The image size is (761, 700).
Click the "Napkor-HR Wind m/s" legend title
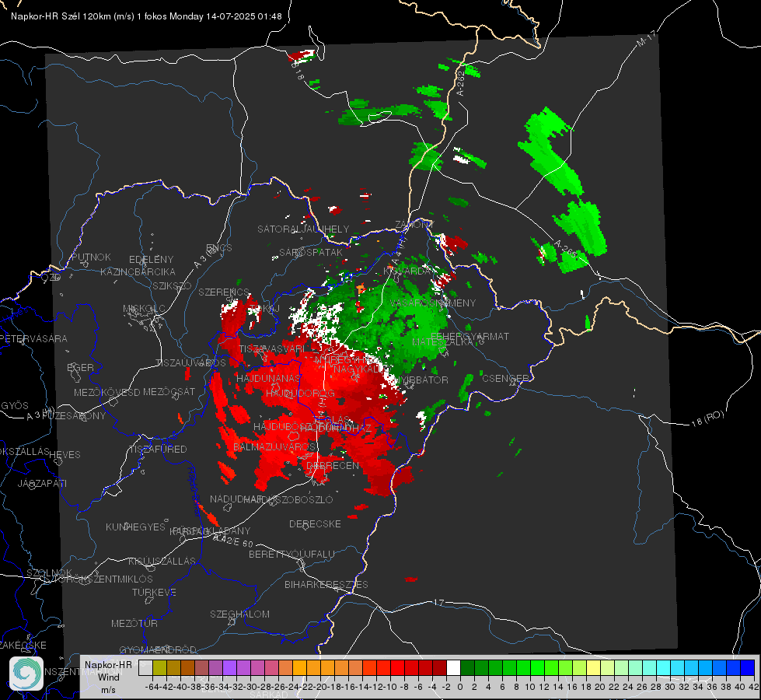pyautogui.click(x=108, y=677)
